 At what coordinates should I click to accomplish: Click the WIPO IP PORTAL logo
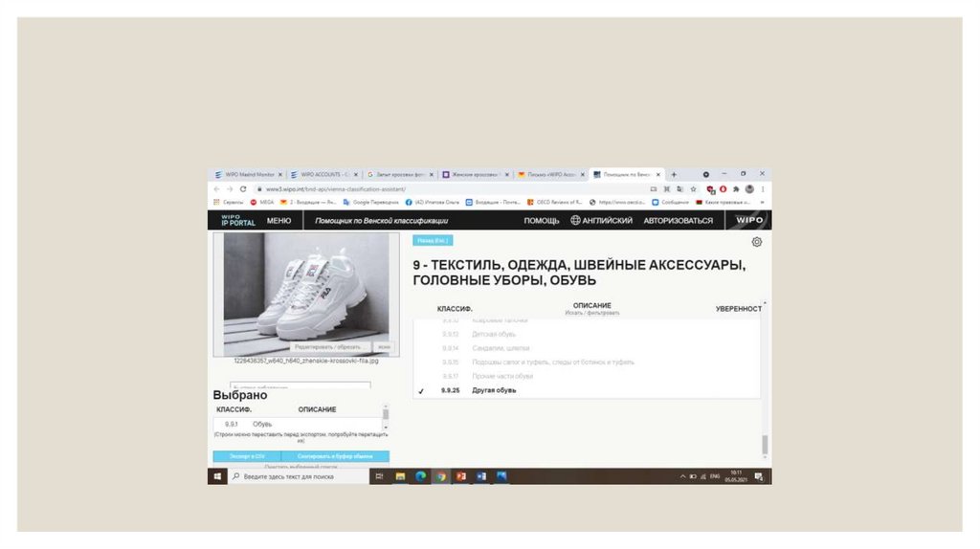(237, 220)
